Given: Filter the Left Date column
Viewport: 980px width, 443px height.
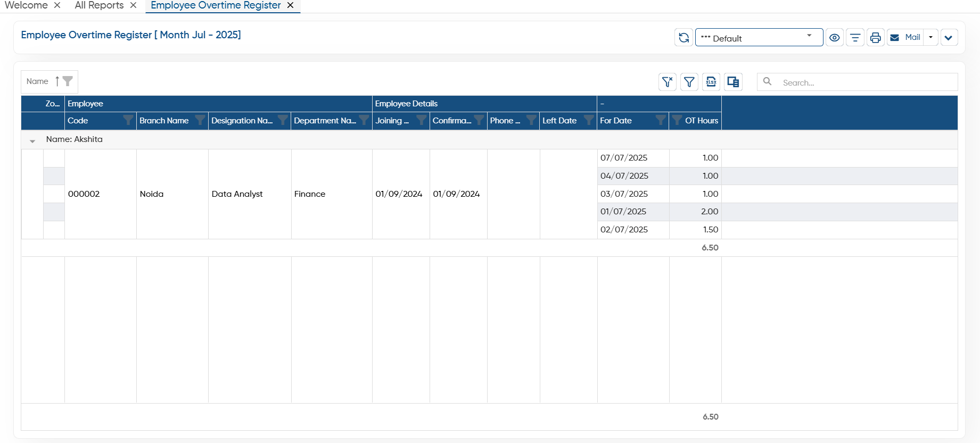Looking at the screenshot, I should tap(589, 120).
